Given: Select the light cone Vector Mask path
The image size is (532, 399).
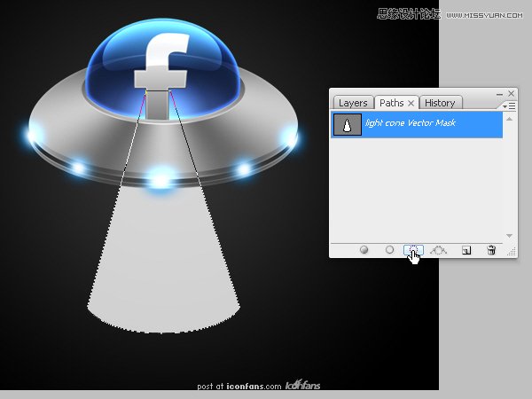Looking at the screenshot, I should (417, 125).
